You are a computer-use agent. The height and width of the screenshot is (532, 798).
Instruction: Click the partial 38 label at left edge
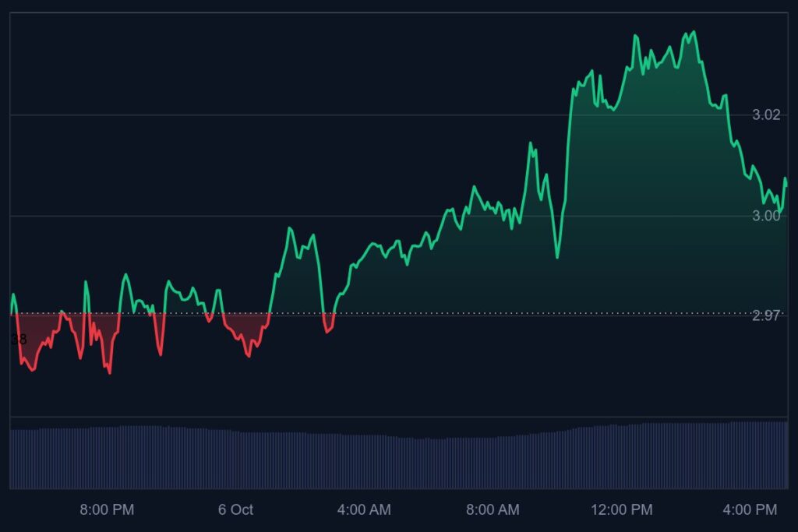pyautogui.click(x=19, y=340)
